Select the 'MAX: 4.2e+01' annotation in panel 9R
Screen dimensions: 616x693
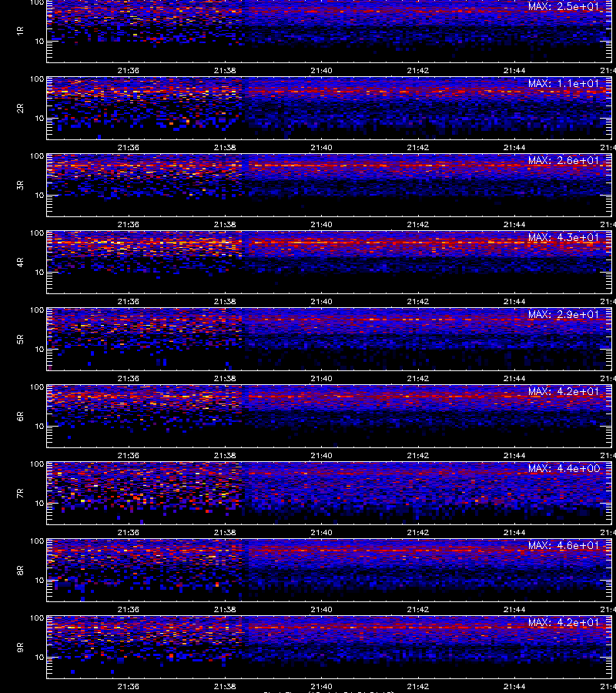564,622
